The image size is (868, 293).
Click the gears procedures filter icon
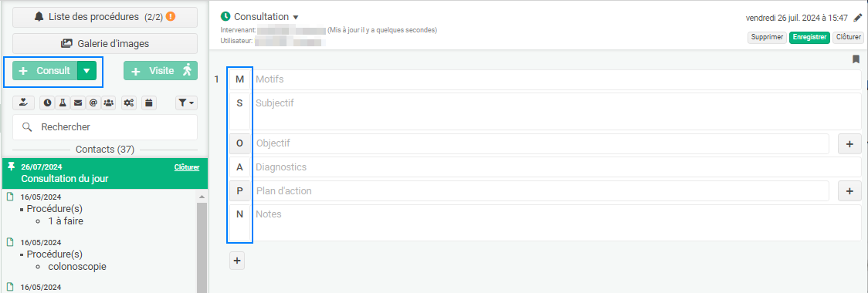(x=129, y=103)
